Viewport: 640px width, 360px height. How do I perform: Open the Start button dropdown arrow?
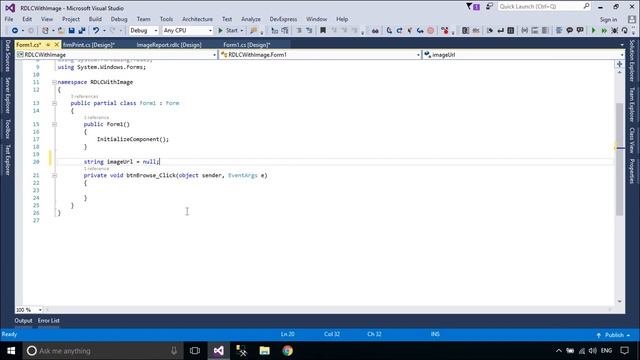(242, 31)
